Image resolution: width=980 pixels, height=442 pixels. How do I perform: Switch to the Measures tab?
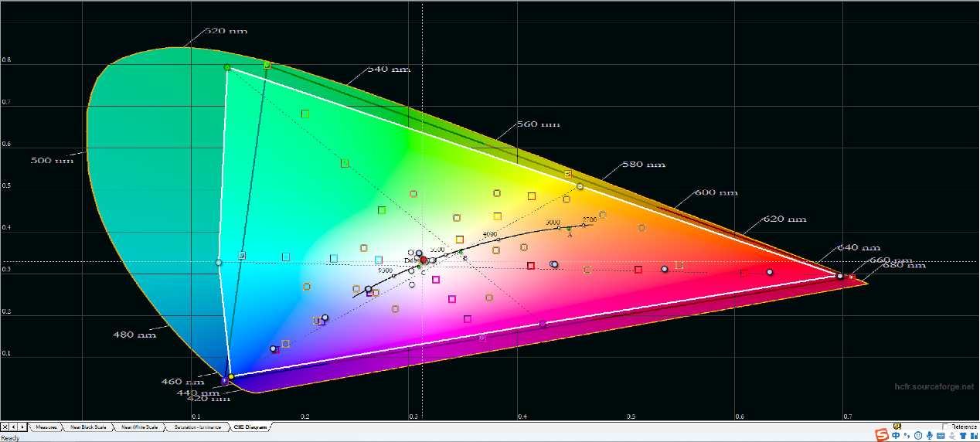pyautogui.click(x=46, y=427)
